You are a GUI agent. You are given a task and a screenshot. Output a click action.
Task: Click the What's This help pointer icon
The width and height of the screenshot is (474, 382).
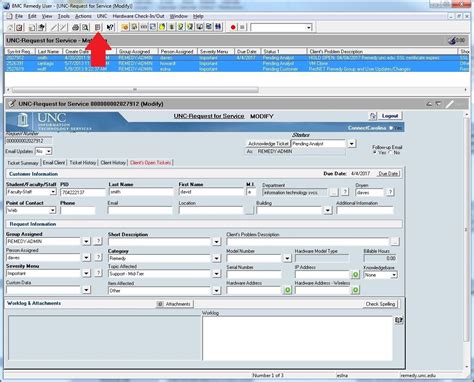click(110, 27)
